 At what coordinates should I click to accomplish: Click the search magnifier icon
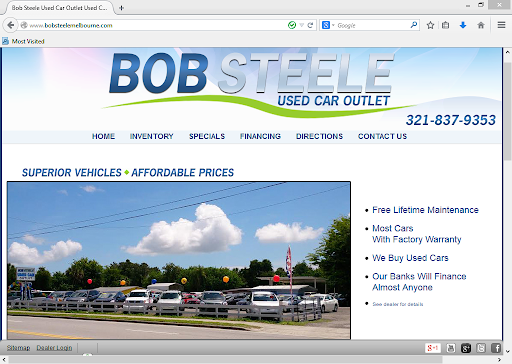[x=413, y=25]
